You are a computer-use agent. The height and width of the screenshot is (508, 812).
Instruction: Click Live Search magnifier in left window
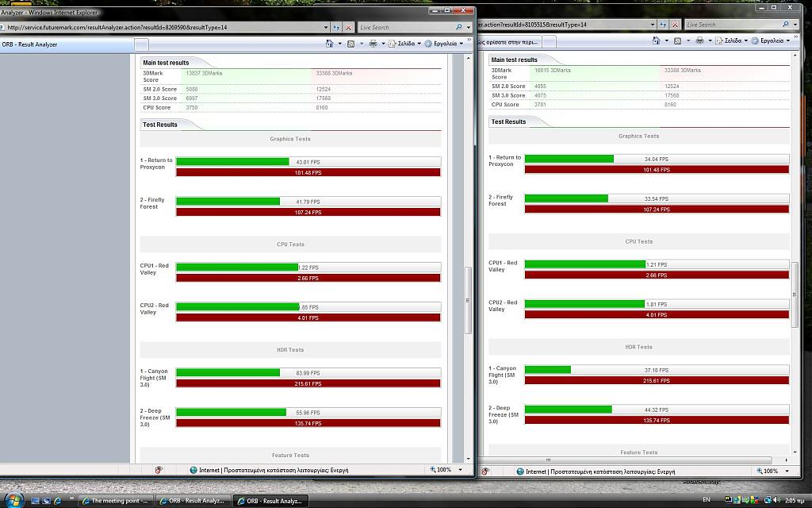459,28
